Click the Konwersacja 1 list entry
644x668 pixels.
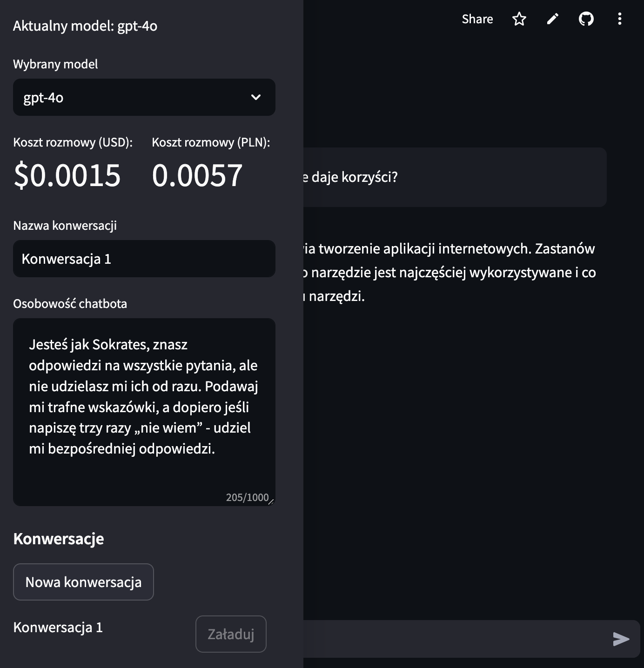[58, 628]
